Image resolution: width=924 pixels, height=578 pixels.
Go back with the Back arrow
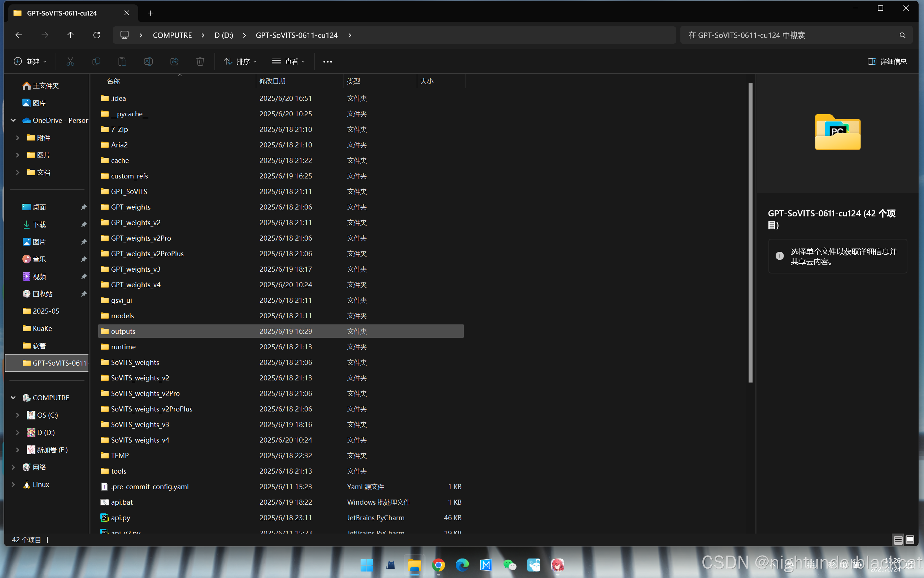(19, 35)
